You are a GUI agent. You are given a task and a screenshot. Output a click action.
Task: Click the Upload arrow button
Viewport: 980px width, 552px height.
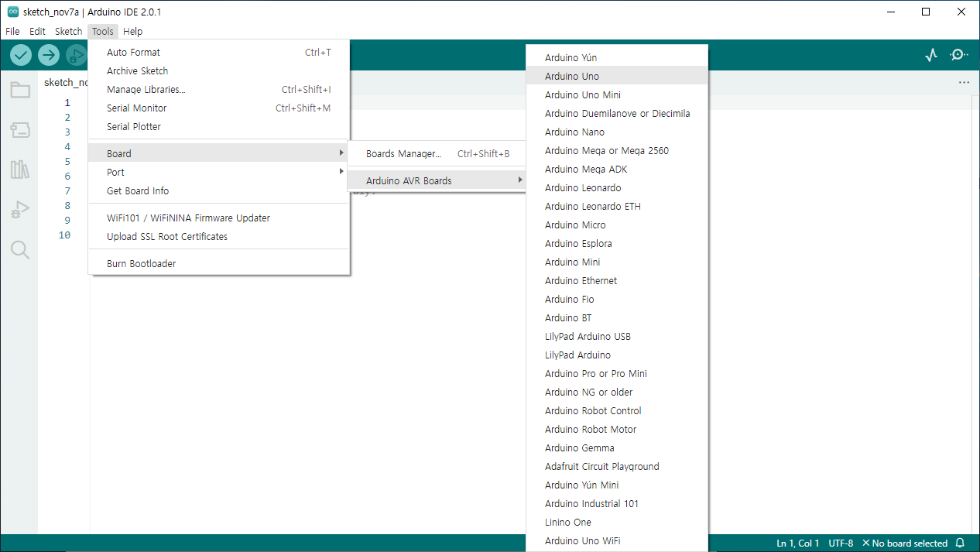click(x=49, y=55)
